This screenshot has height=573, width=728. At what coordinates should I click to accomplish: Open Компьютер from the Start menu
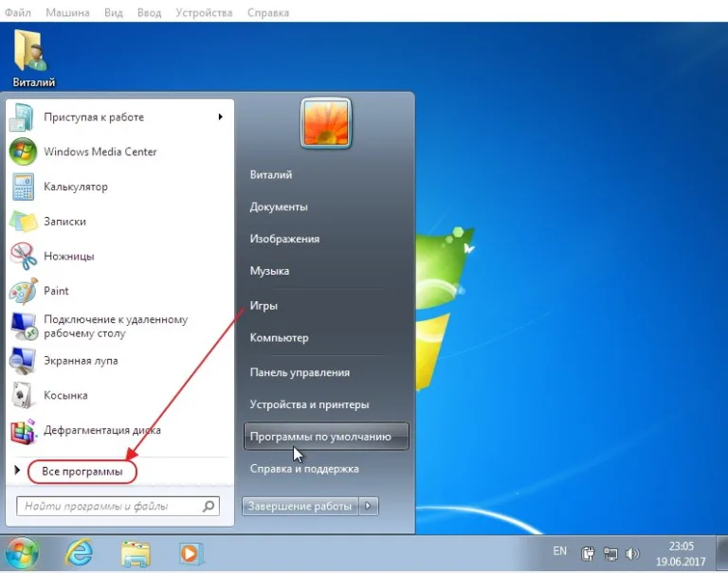pos(279,338)
